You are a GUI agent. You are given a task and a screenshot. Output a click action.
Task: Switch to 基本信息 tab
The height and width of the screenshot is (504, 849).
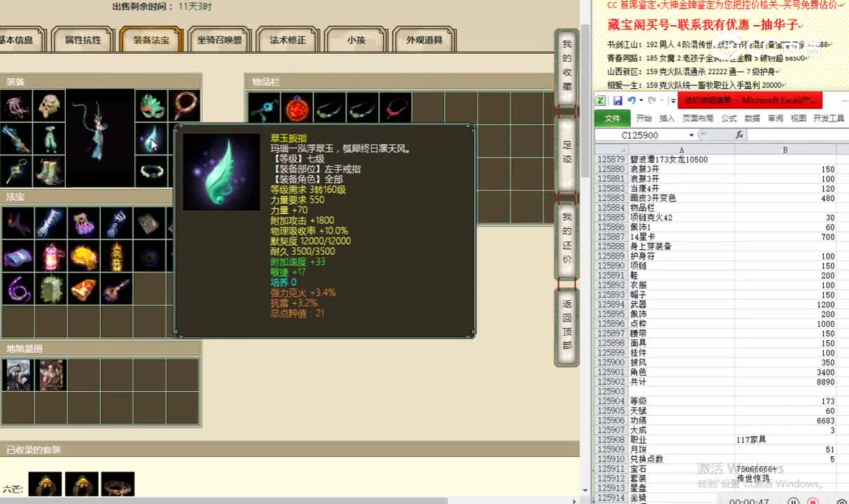pos(18,40)
